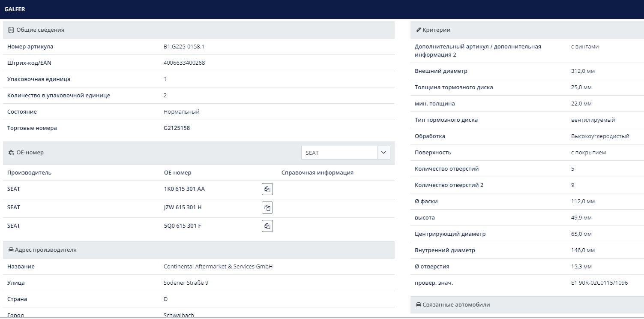Copy OE number JZW 615 301 H
The image size is (644, 319).
point(267,208)
